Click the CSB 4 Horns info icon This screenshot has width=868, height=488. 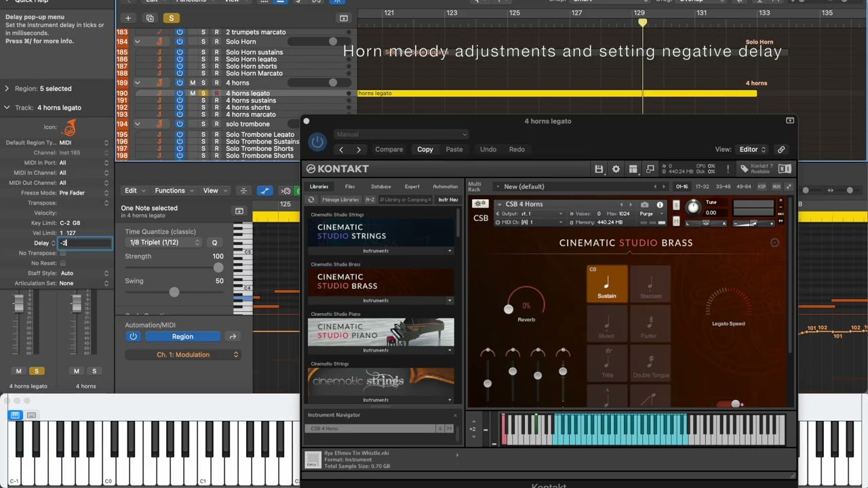click(660, 205)
